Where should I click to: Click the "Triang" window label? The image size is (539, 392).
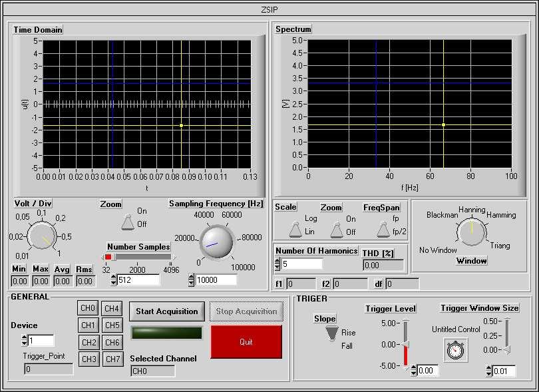[x=500, y=246]
